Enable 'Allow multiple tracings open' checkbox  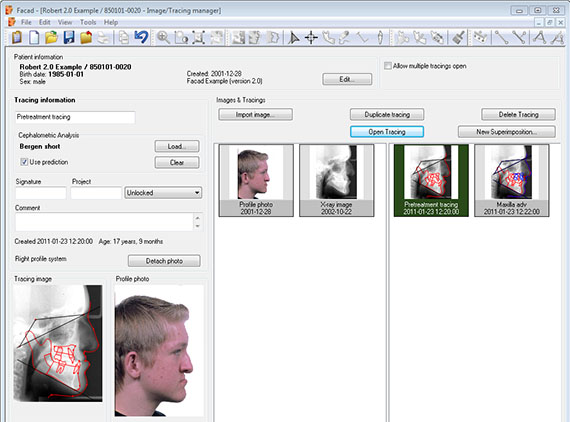388,66
